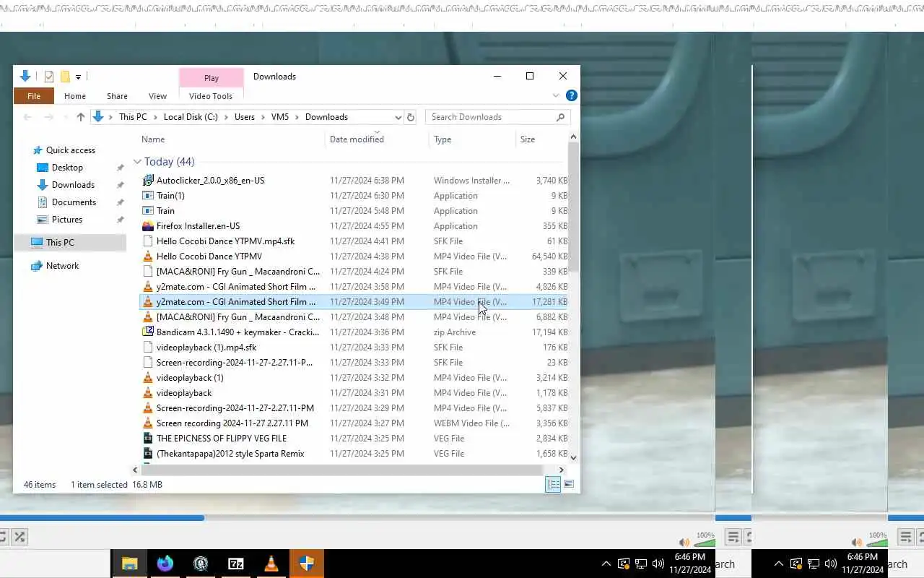Open 7-Zip from the taskbar

coord(236,564)
